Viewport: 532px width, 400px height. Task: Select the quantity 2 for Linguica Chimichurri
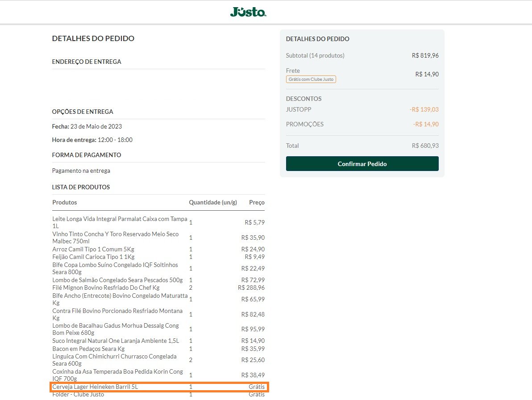pyautogui.click(x=191, y=360)
